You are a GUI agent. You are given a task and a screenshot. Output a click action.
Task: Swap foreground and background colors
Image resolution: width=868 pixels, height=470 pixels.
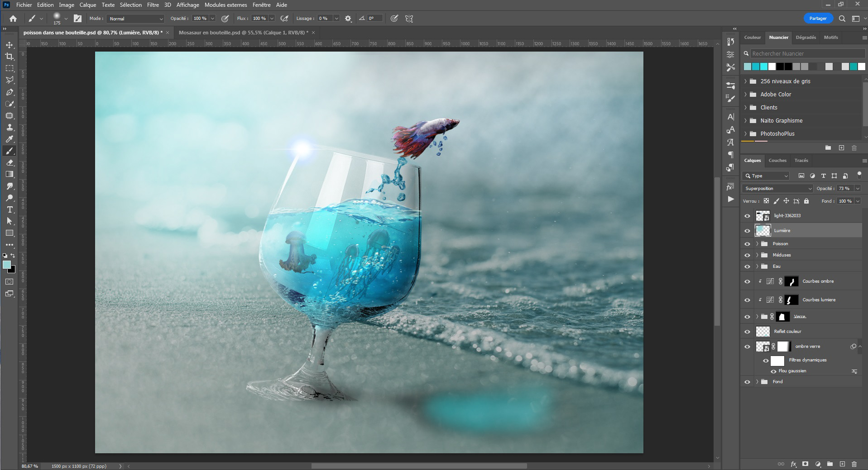tap(13, 256)
